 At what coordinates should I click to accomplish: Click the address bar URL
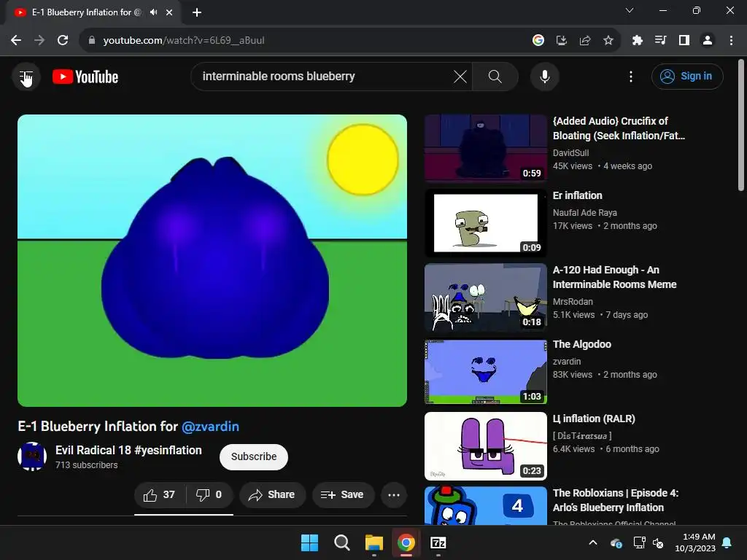pos(183,41)
